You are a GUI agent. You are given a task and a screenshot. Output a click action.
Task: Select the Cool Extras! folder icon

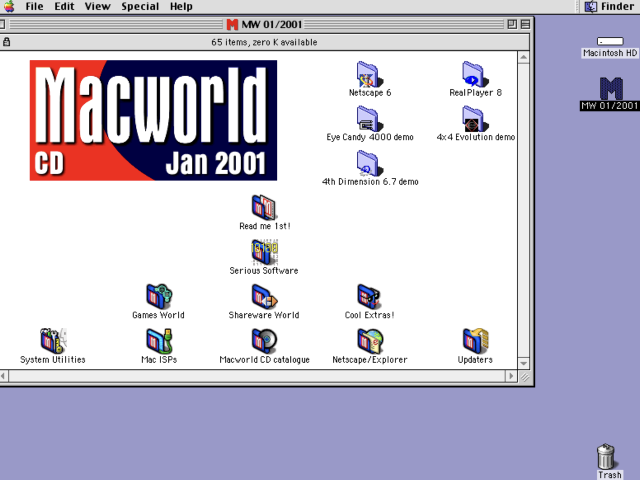pyautogui.click(x=369, y=297)
